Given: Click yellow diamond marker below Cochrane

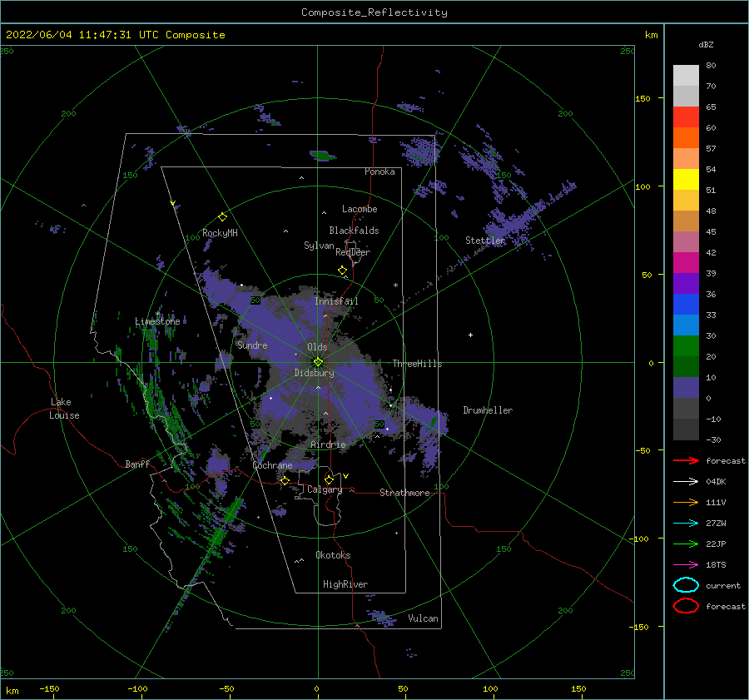Looking at the screenshot, I should (285, 480).
